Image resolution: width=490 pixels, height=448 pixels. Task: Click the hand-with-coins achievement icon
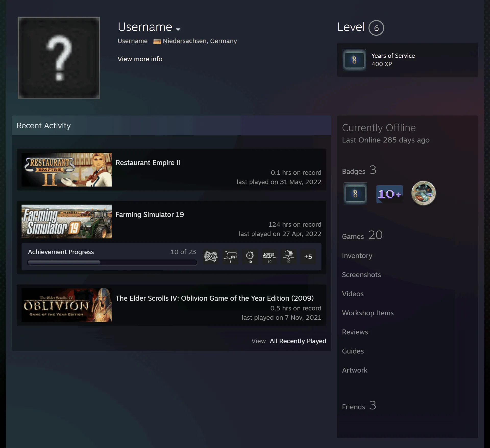coord(289,257)
